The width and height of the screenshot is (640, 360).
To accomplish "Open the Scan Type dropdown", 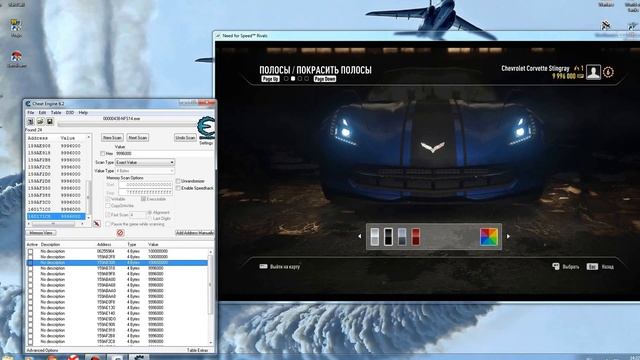I will click(145, 162).
